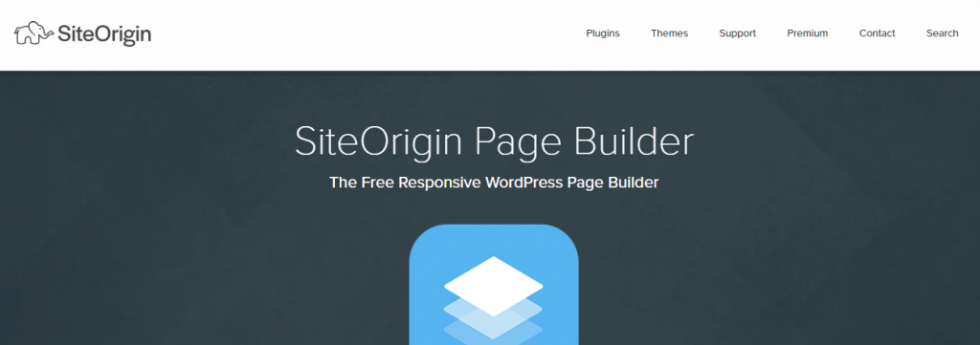
Task: Open the Themes menu item
Action: (669, 33)
